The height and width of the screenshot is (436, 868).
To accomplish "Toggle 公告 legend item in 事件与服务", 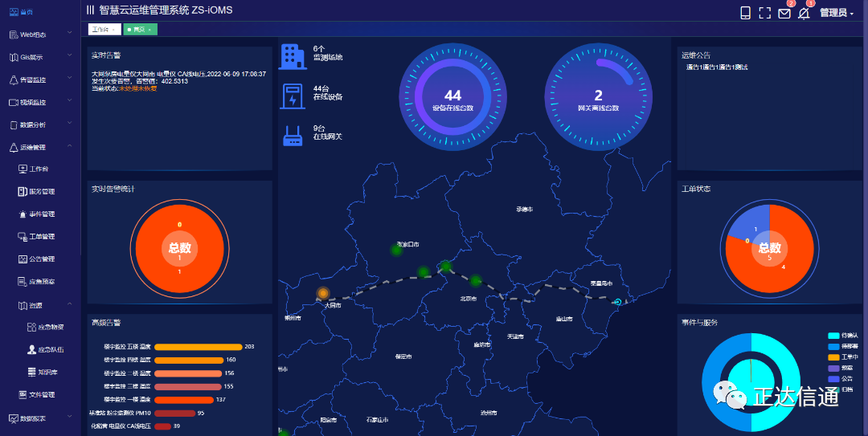I will point(841,379).
